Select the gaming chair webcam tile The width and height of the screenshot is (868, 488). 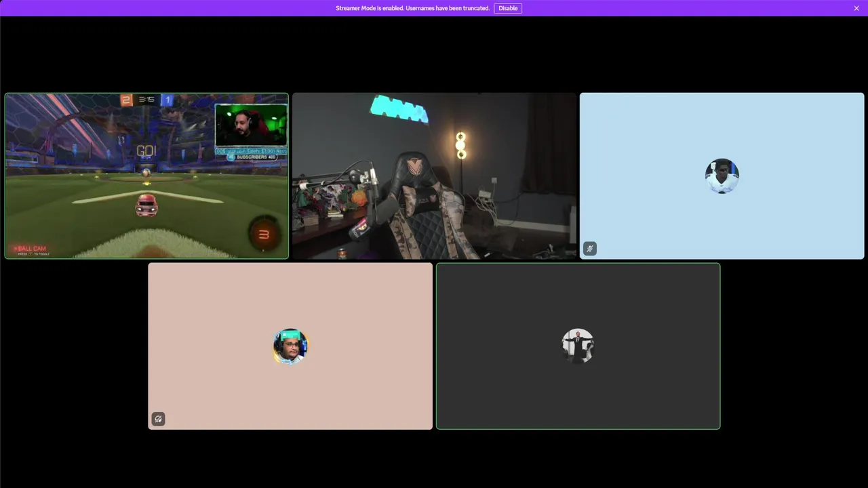coord(434,176)
